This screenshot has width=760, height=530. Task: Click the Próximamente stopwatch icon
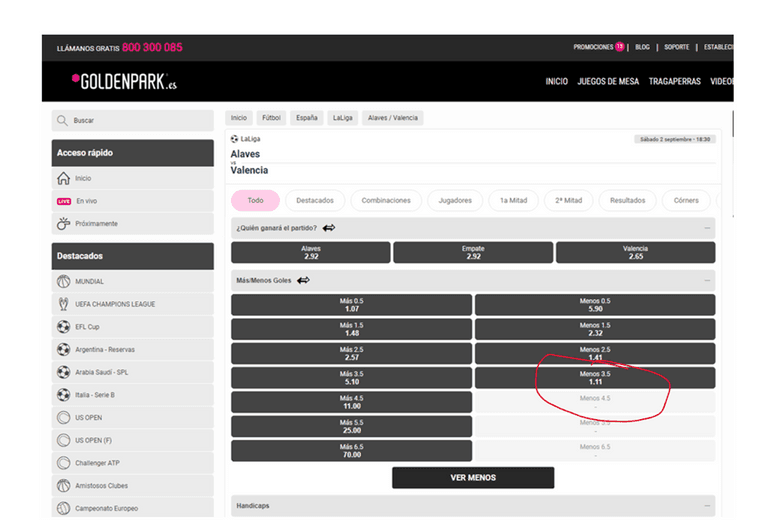(x=63, y=224)
